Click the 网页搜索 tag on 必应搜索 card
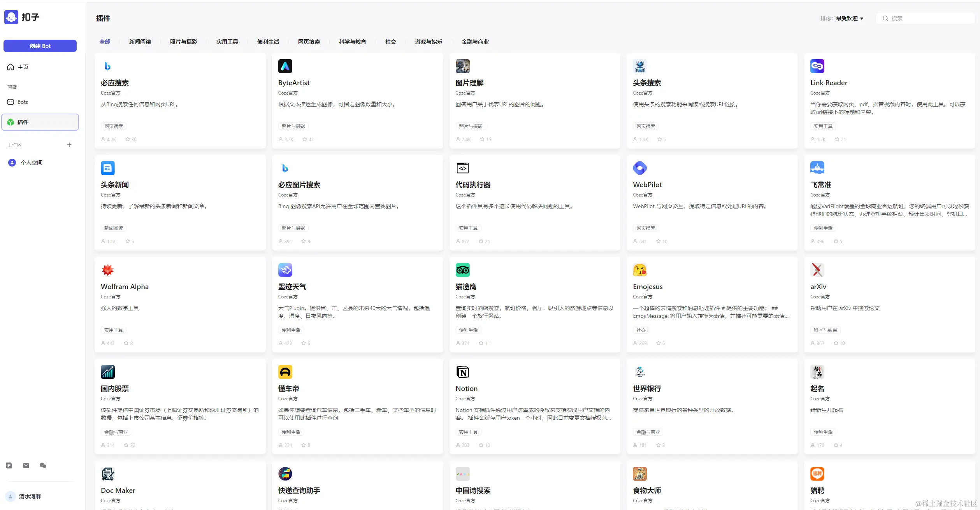The image size is (980, 510). pyautogui.click(x=114, y=126)
